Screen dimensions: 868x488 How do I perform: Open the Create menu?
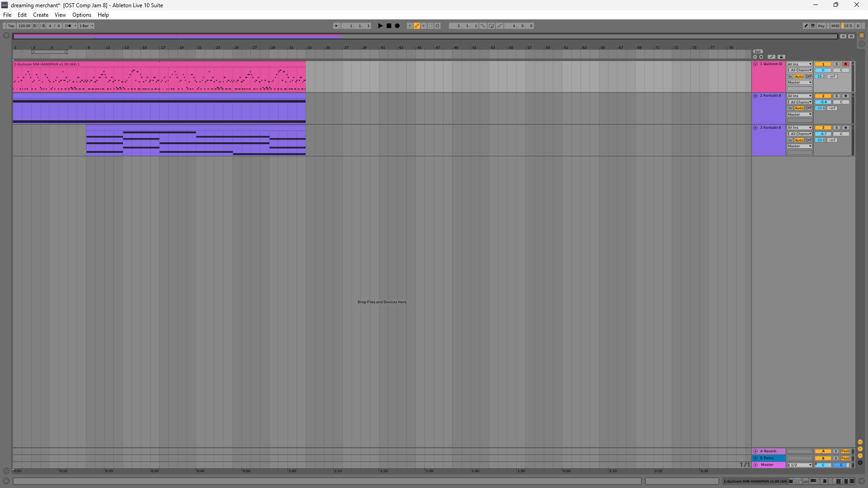coord(41,15)
